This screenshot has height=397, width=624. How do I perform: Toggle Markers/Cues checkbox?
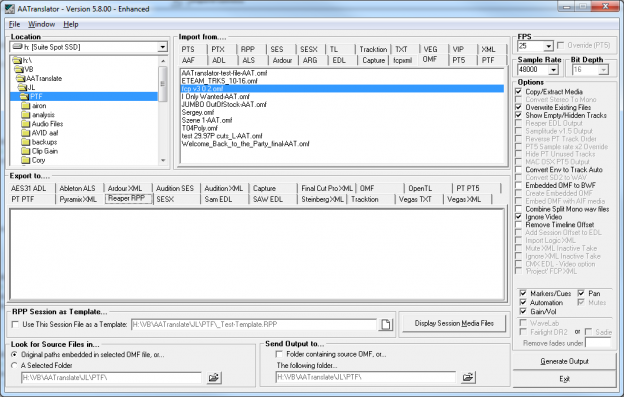[x=523, y=294]
